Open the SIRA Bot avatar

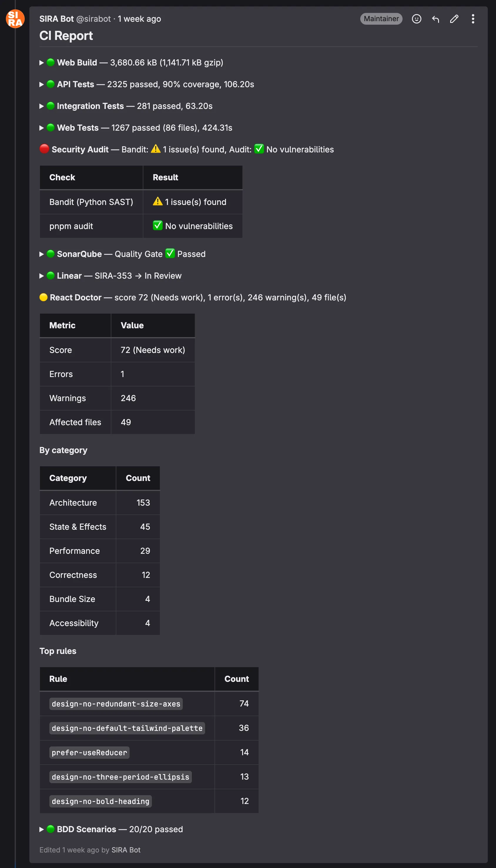(x=15, y=19)
